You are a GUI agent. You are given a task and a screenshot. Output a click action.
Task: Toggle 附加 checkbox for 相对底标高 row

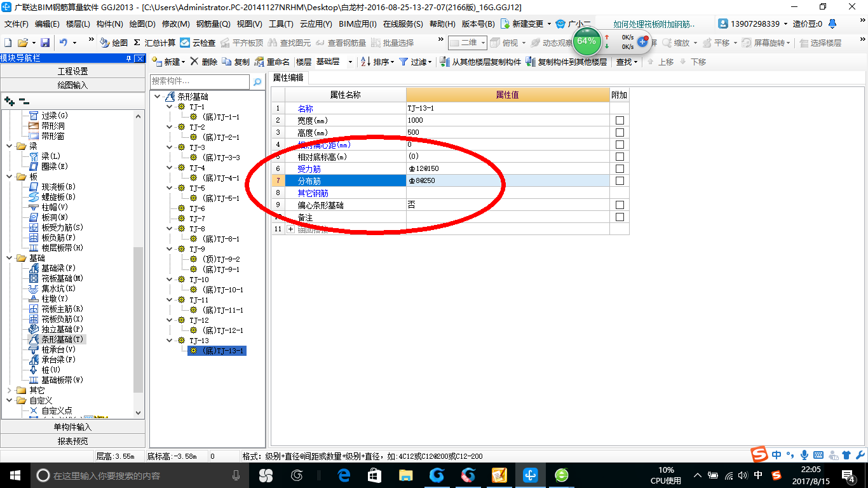620,157
